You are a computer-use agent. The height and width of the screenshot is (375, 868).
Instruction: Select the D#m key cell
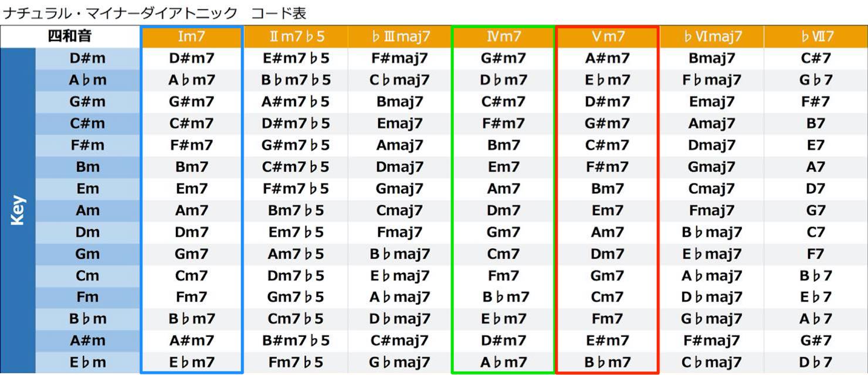(x=87, y=59)
